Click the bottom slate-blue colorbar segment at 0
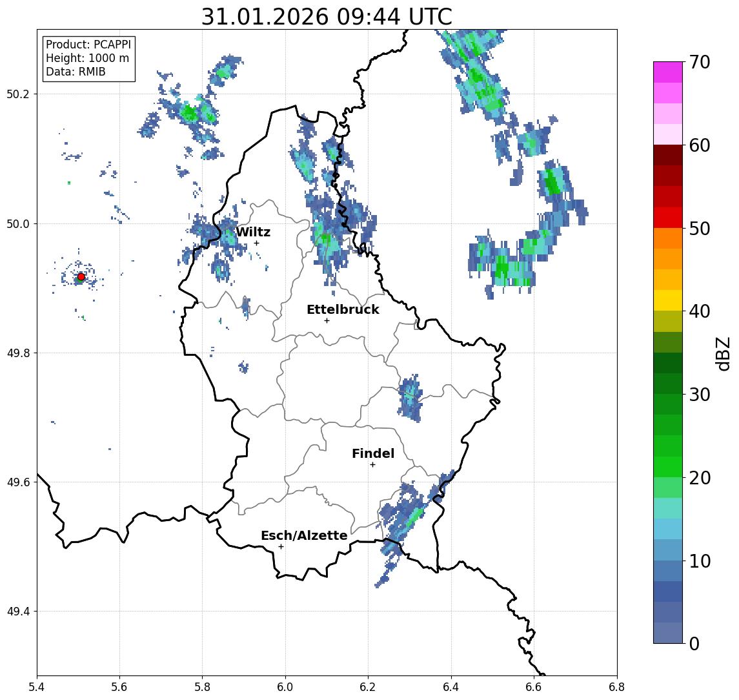The height and width of the screenshot is (700, 739). [668, 633]
